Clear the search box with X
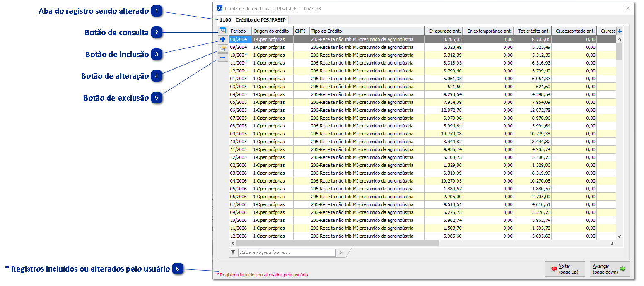The width and height of the screenshot is (644, 286). 342,252
